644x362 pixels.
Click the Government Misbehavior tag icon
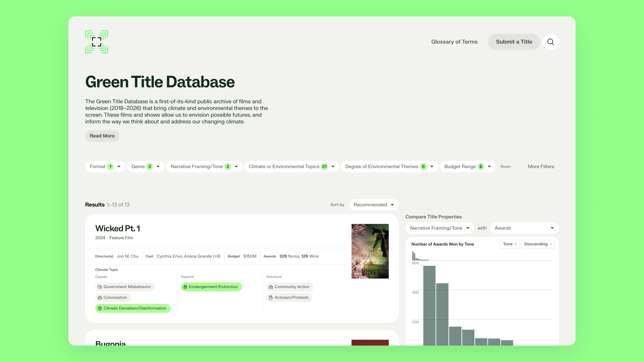click(99, 287)
